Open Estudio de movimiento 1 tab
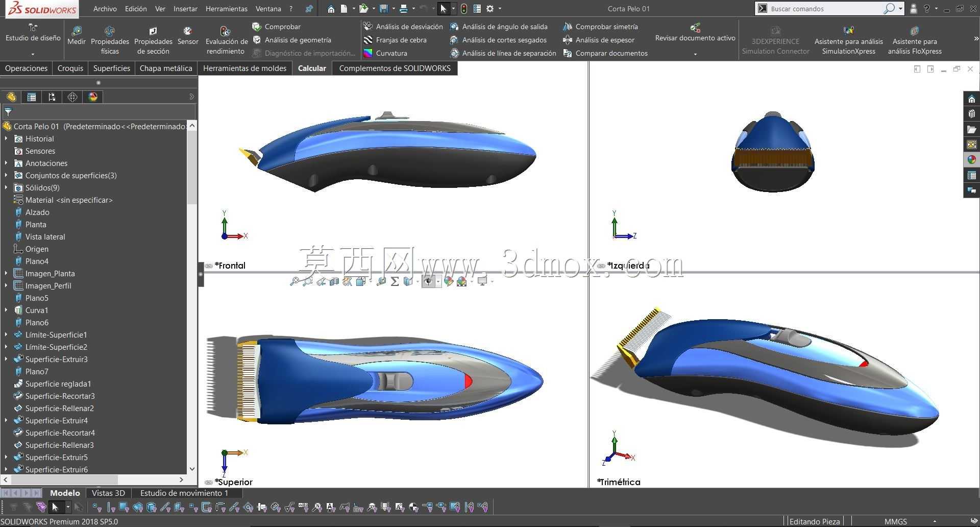The image size is (980, 527). 184,493
